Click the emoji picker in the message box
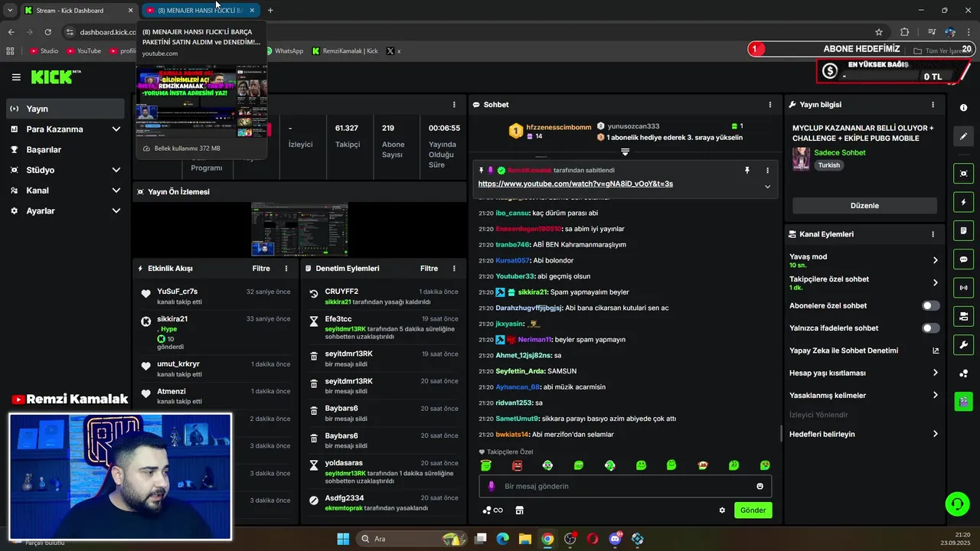This screenshot has width=980, height=551. coord(759,486)
